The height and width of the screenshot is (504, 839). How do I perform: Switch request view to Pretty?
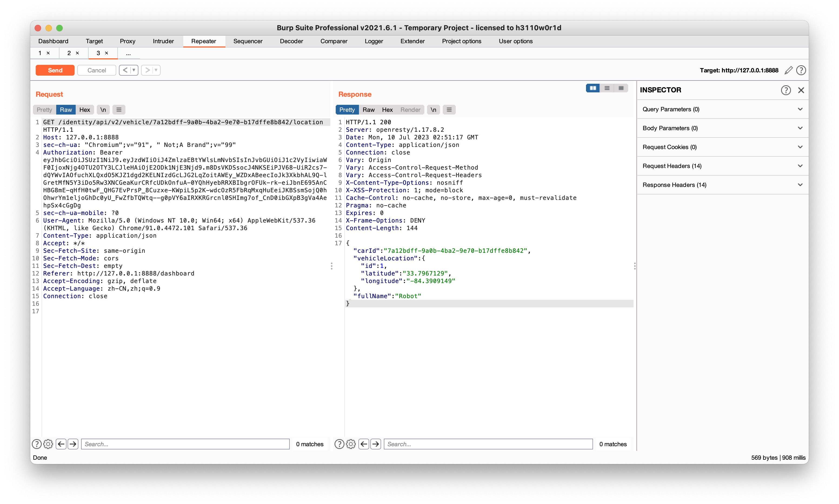coord(44,110)
